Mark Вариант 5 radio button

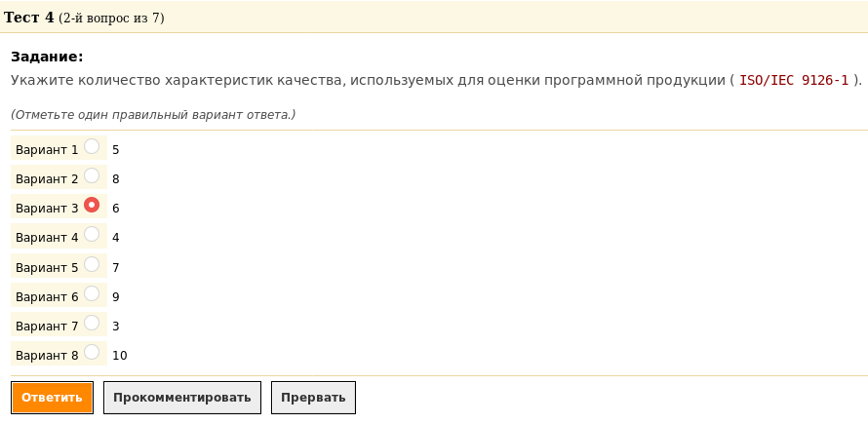pos(92,264)
